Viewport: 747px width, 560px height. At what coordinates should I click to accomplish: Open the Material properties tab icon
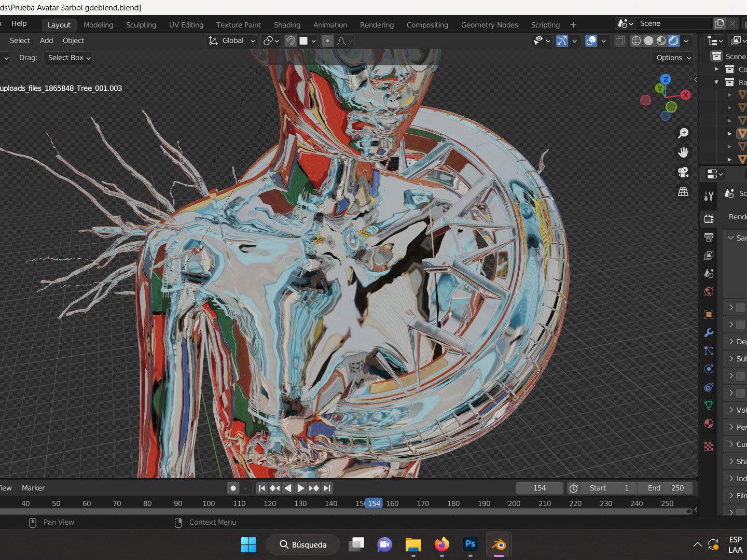point(709,424)
